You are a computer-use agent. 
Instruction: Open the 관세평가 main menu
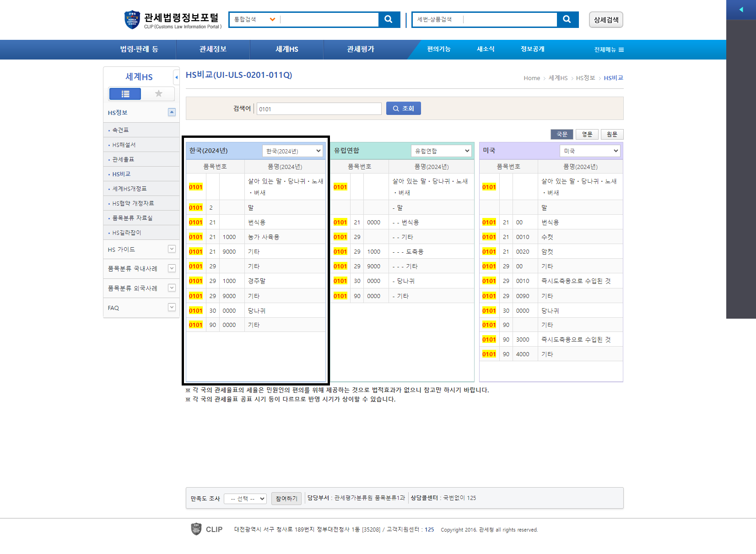pos(361,49)
